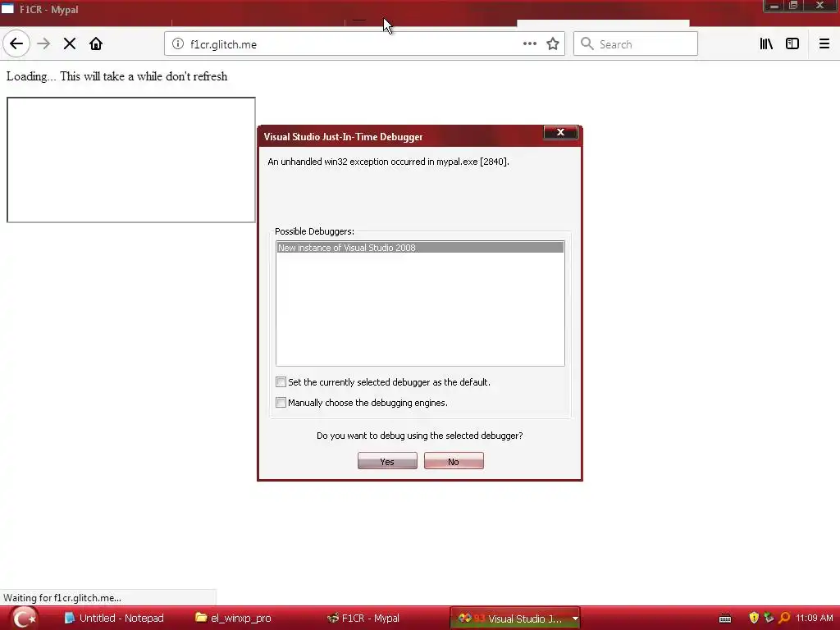Click the orange magnifier tray icon
Viewport: 840px width, 630px height.
click(784, 619)
